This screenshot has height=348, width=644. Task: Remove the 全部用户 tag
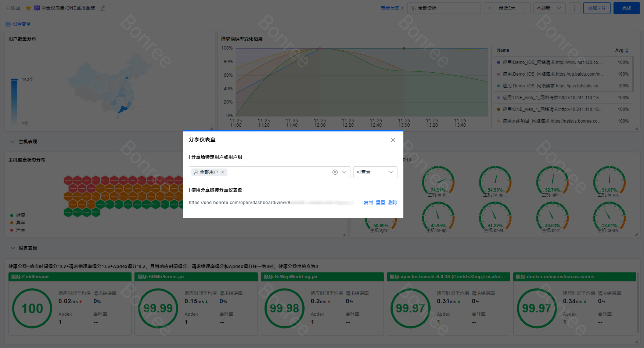(223, 172)
